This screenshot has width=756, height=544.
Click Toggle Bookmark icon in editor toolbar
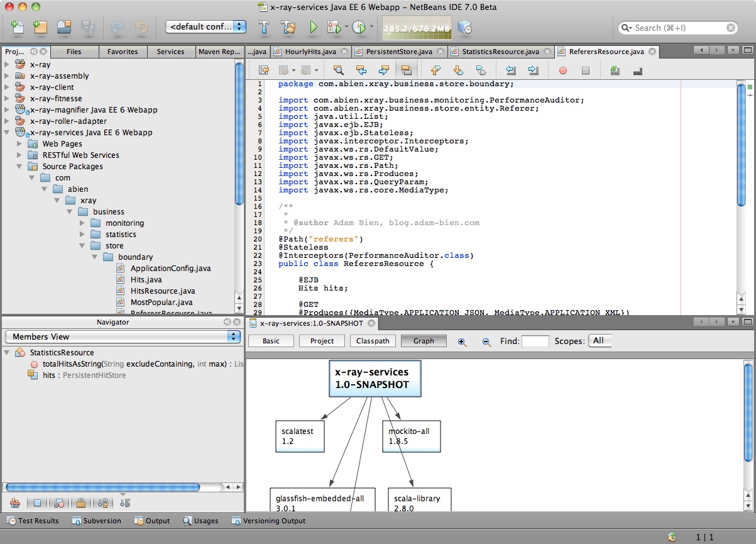click(x=481, y=70)
